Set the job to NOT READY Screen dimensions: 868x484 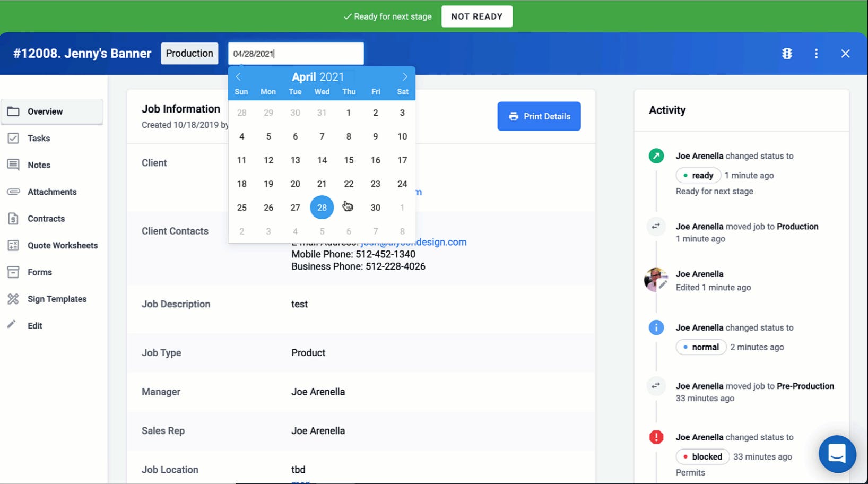pos(476,16)
